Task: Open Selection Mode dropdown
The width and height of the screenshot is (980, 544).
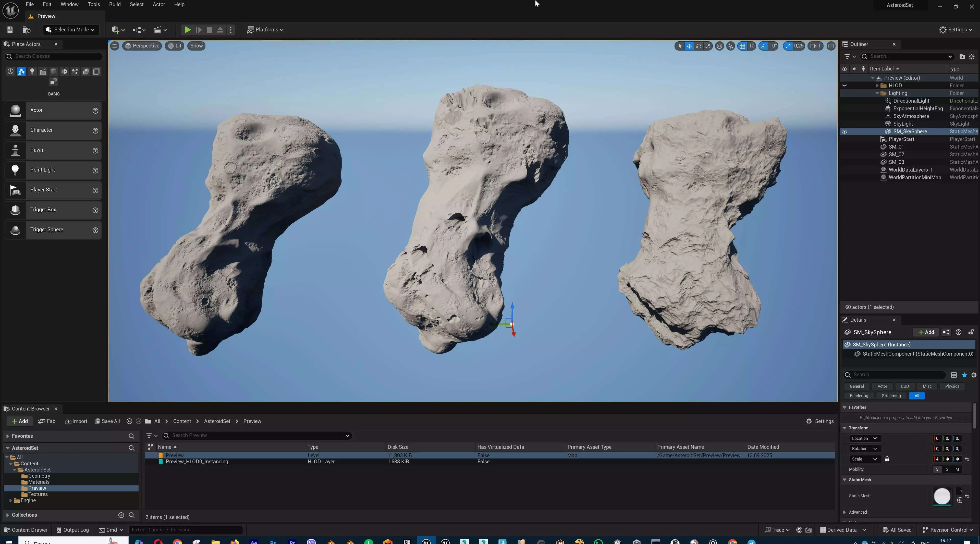Action: click(x=71, y=30)
